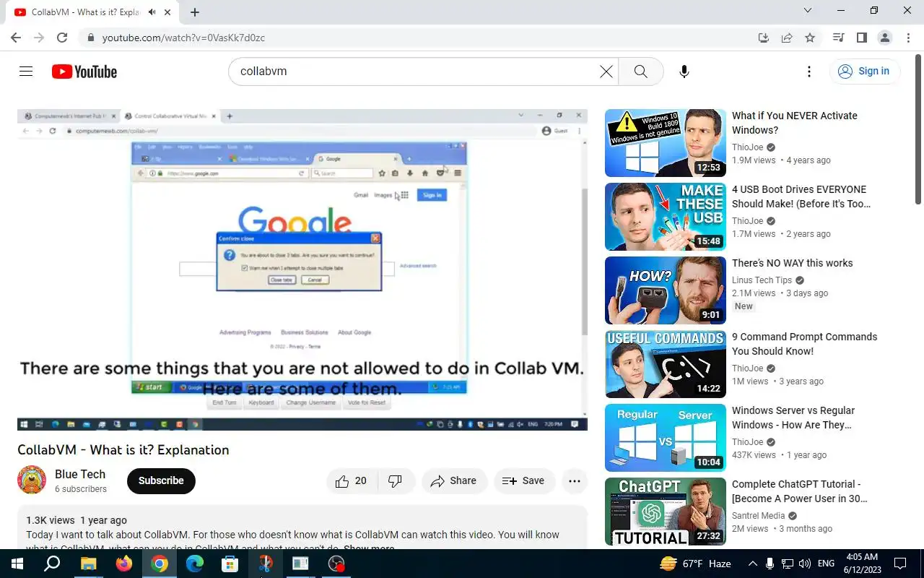The width and height of the screenshot is (924, 578).
Task: Reload the page
Action: (62, 38)
